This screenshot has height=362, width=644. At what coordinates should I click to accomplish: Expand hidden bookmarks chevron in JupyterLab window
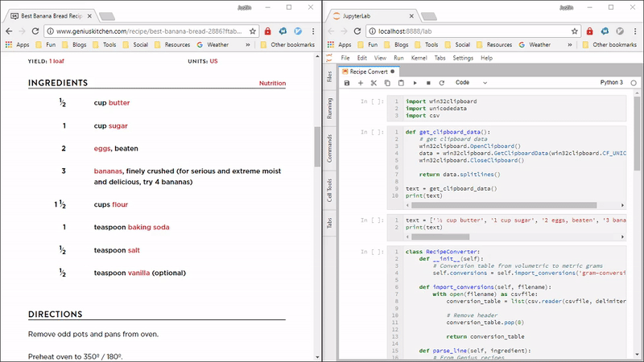[x=572, y=45]
